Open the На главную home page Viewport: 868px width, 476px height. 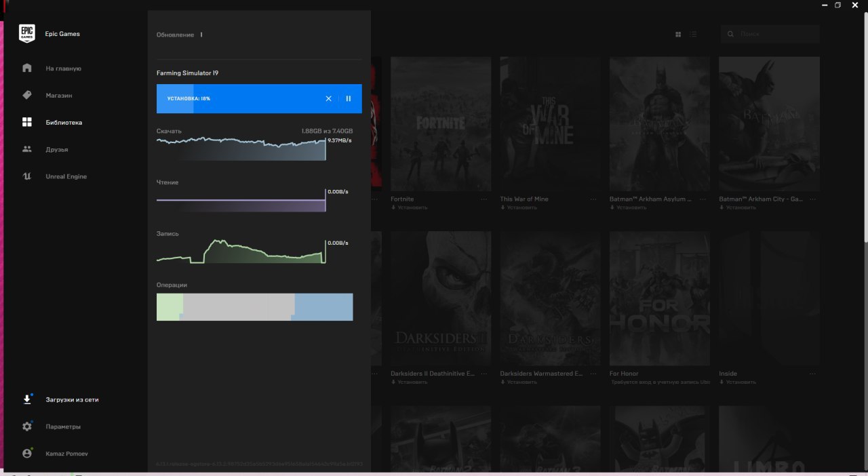[x=63, y=68]
